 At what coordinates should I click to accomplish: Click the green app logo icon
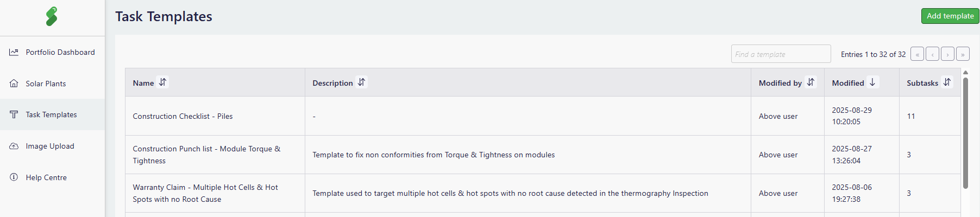point(52,16)
